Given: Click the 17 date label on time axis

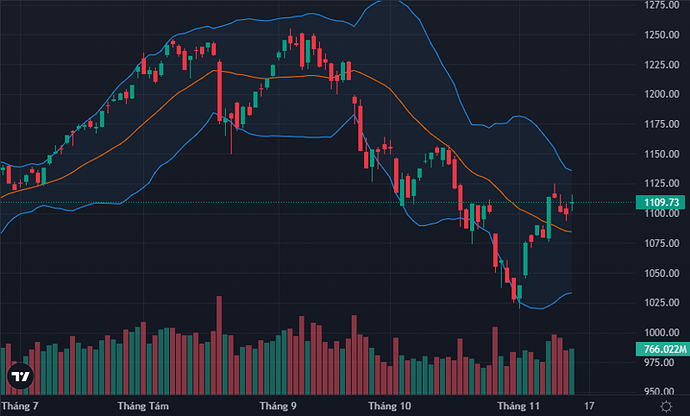Looking at the screenshot, I should pos(590,406).
